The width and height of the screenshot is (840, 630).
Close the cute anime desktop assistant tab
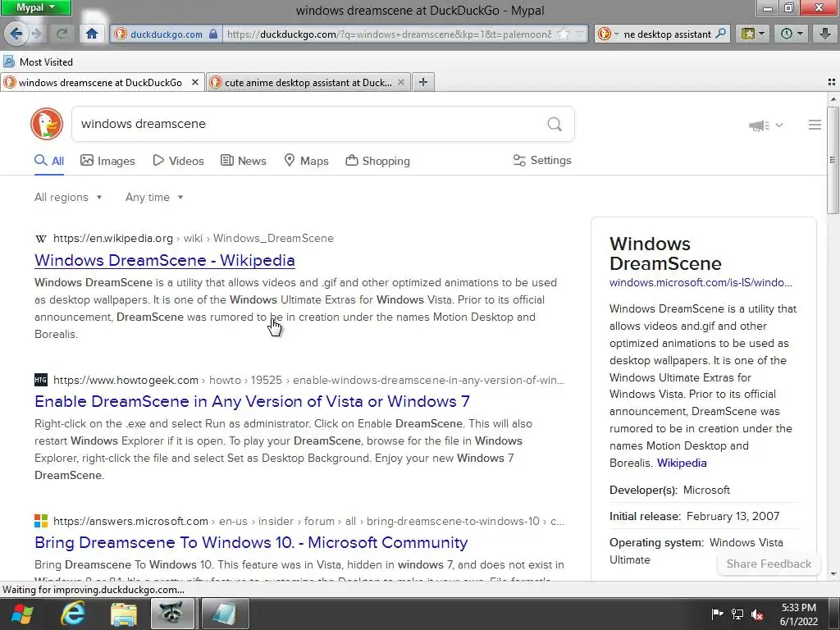[x=400, y=82]
